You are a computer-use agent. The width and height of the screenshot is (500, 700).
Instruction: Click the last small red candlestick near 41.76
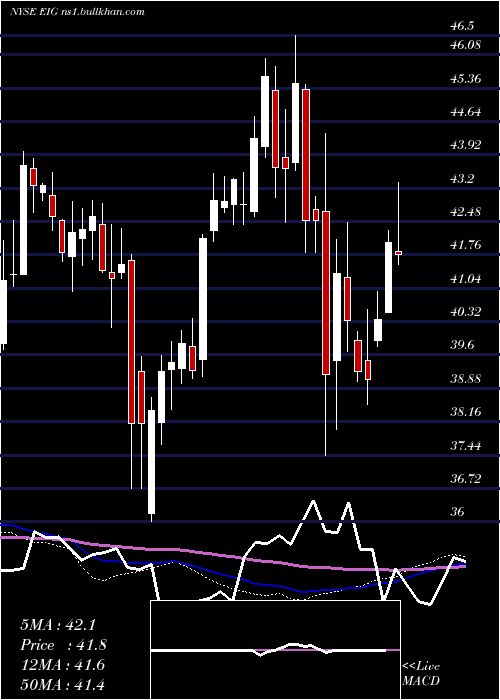tap(398, 253)
